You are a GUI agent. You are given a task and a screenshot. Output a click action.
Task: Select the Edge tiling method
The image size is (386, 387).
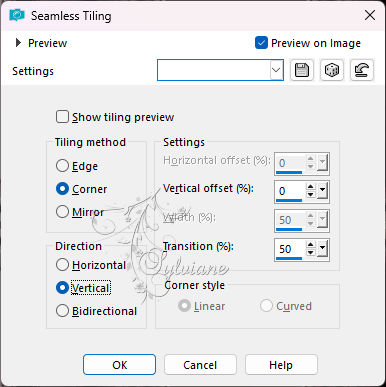[62, 166]
